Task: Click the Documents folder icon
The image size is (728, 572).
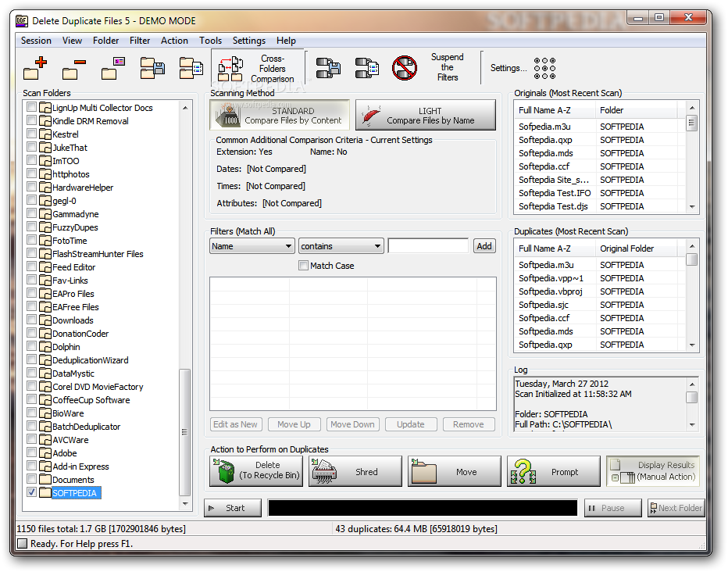Action: tap(45, 479)
